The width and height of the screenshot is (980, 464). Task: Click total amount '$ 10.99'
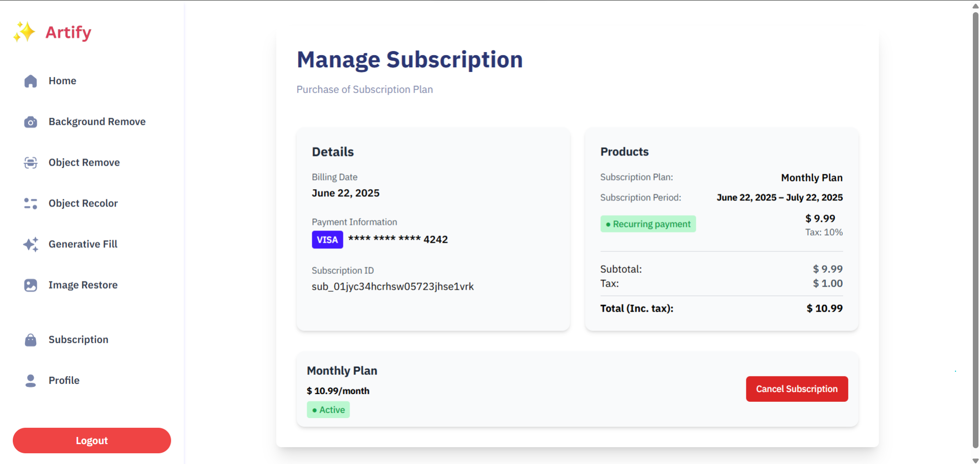pyautogui.click(x=824, y=308)
